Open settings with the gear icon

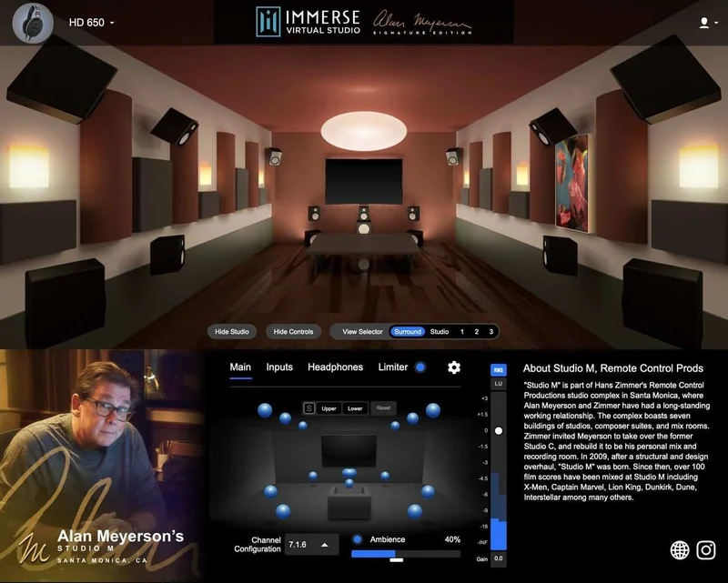pos(454,367)
